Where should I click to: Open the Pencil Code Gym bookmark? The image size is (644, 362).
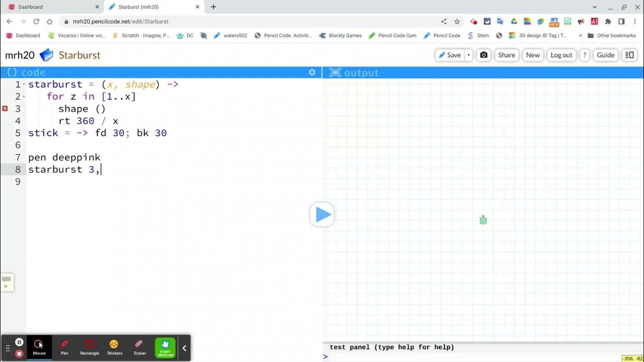point(392,35)
